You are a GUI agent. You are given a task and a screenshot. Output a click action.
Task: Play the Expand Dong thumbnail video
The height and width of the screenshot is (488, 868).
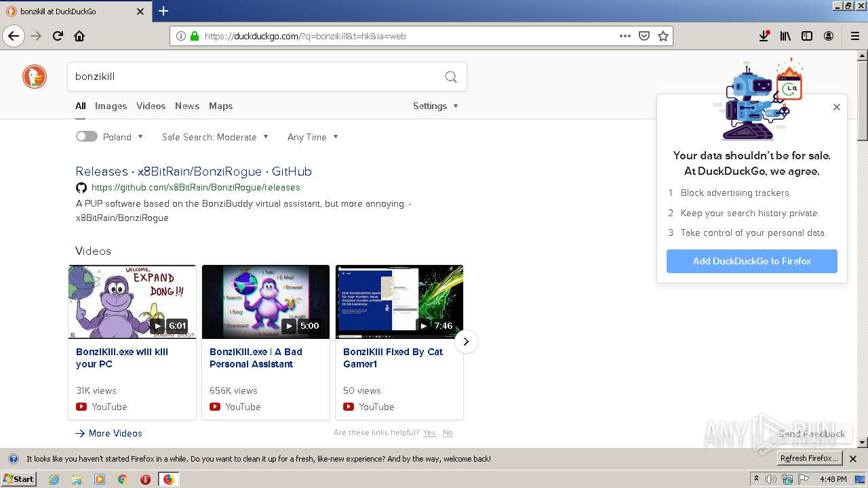132,302
